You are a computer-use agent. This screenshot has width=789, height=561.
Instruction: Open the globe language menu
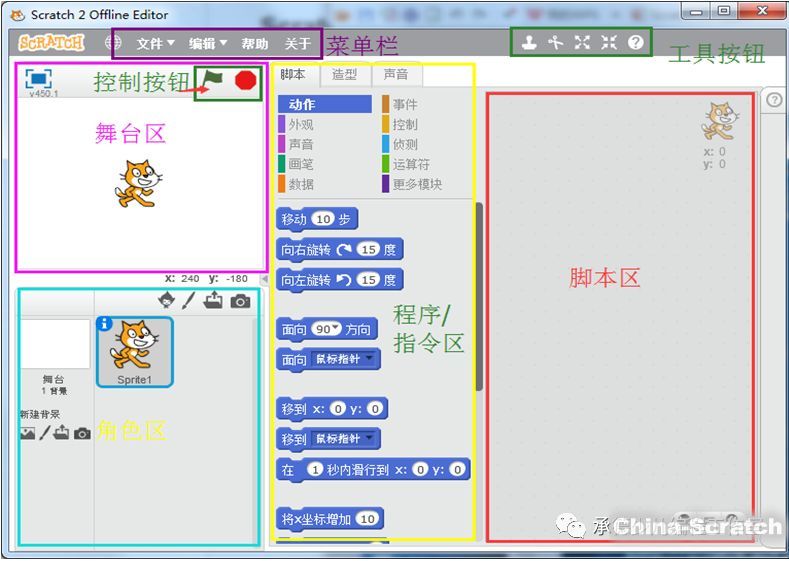click(x=113, y=43)
